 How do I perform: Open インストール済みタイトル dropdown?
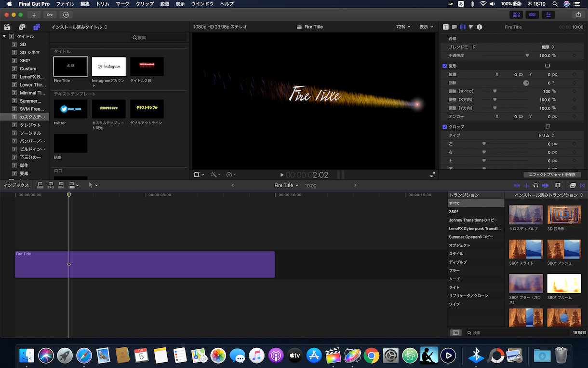(80, 27)
